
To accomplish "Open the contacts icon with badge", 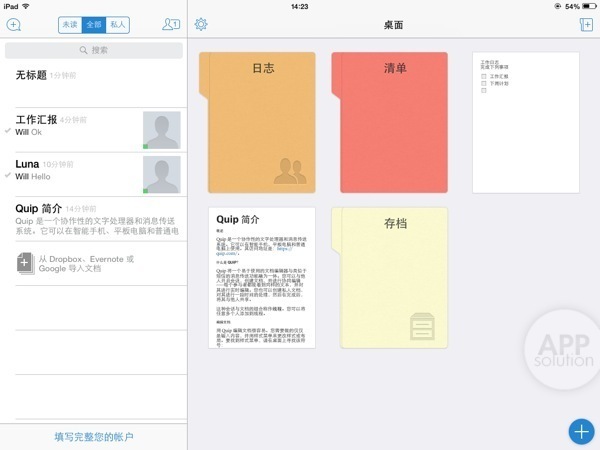I will pyautogui.click(x=170, y=25).
